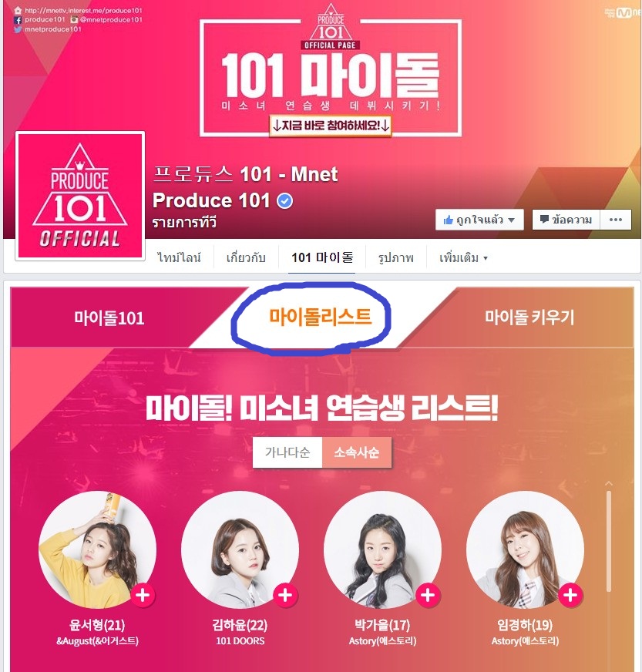This screenshot has height=672, width=642.
Task: Select the circled 마이돌리스트 tab
Action: click(320, 318)
